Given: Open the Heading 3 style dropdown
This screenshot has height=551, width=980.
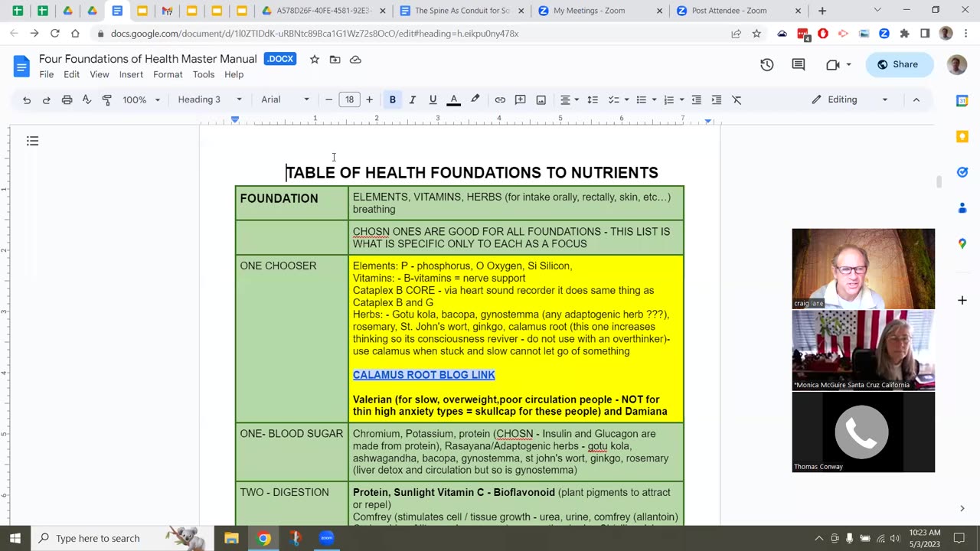Looking at the screenshot, I should 210,99.
